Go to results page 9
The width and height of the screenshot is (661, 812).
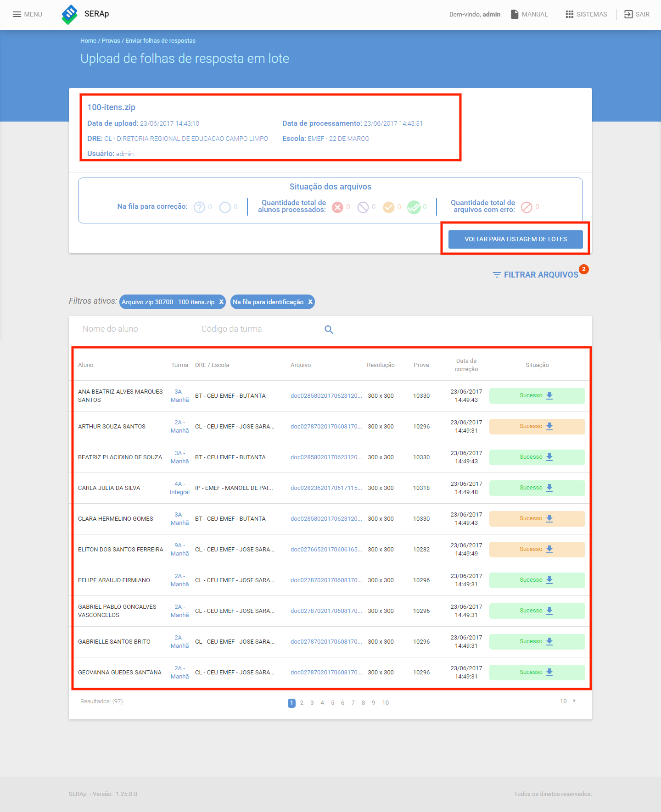pos(373,703)
